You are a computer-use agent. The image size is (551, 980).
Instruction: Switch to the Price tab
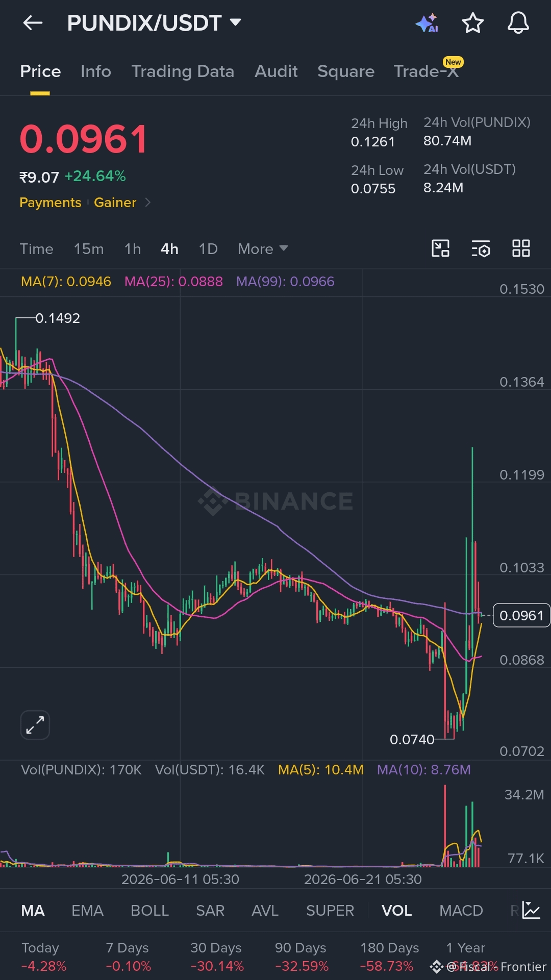40,71
